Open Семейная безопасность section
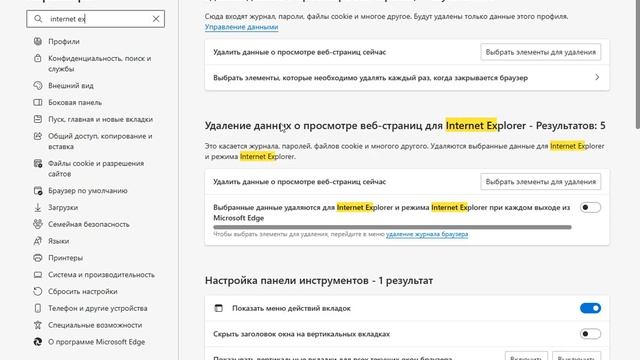This screenshot has width=640, height=360. pyautogui.click(x=89, y=224)
